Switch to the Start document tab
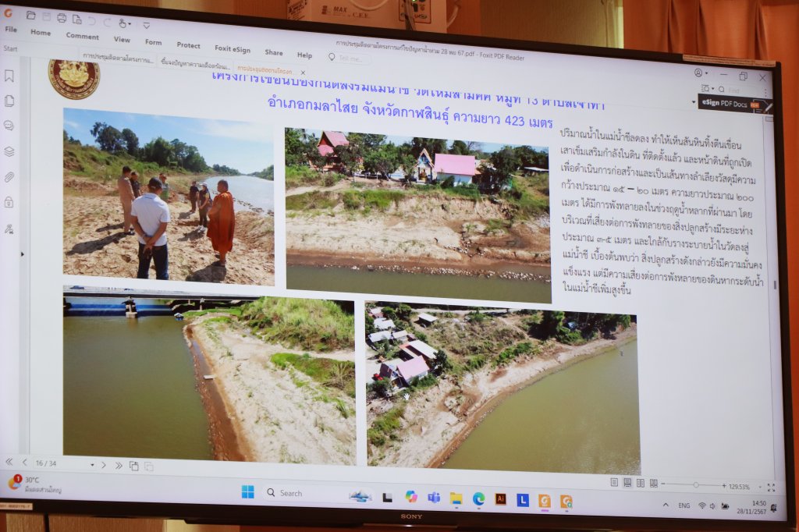The height and width of the screenshot is (532, 799). [x=11, y=48]
